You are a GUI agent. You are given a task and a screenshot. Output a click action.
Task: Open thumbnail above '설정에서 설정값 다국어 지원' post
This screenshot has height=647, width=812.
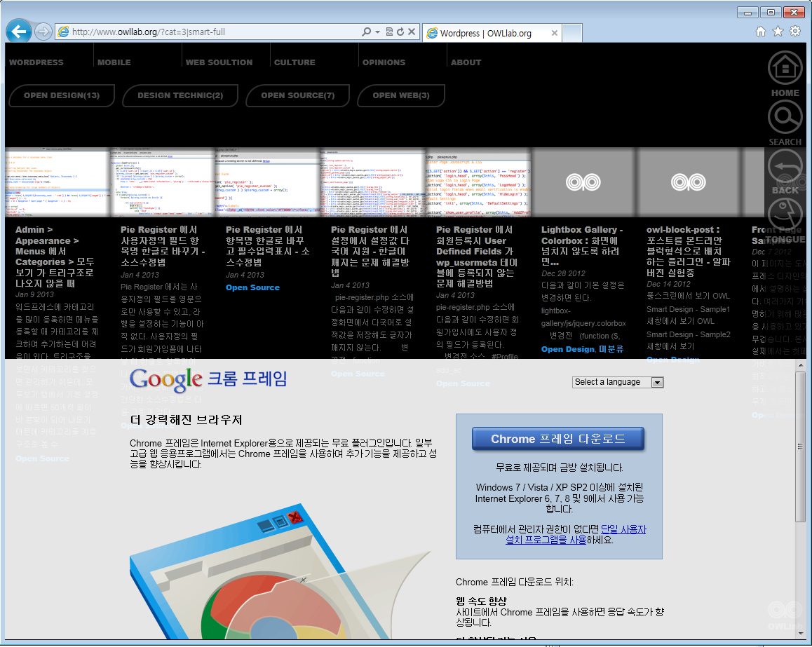372,182
